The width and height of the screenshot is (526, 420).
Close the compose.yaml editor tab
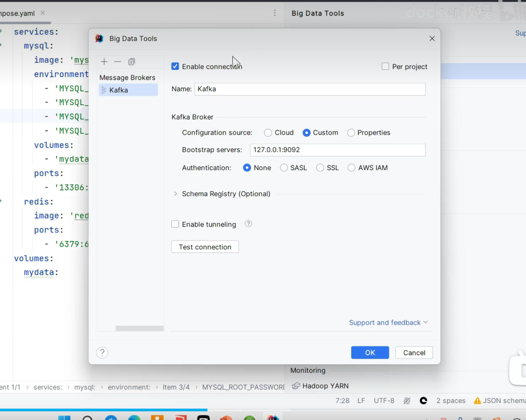(42, 13)
